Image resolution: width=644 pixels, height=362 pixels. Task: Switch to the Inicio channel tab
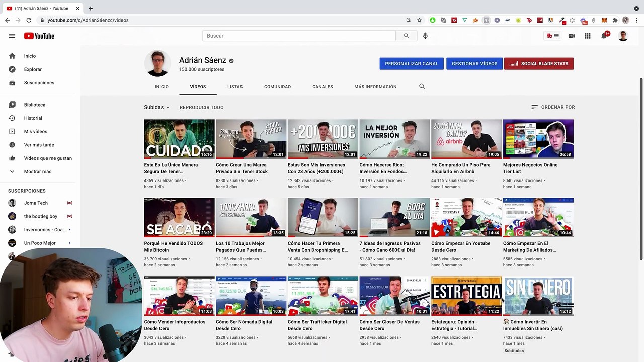162,87
